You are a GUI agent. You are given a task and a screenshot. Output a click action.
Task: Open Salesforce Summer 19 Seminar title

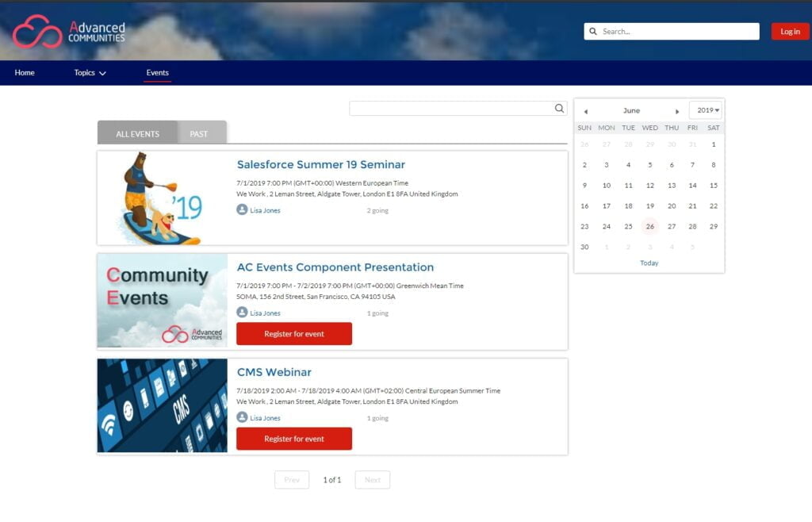[321, 165]
